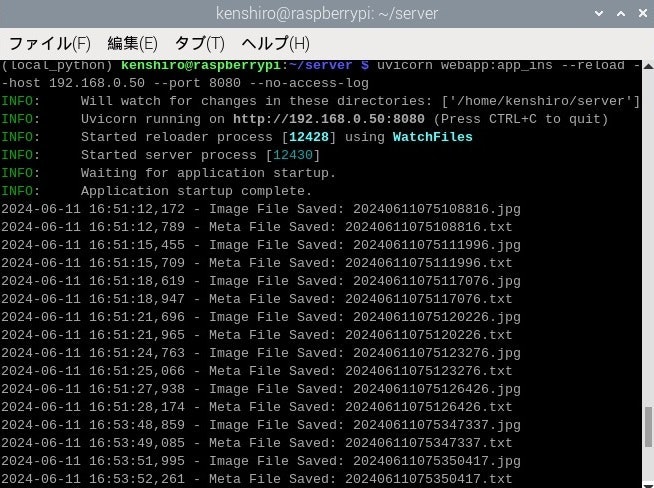Click filename 20240611075111996.jpg
Image resolution: width=654 pixels, height=488 pixels.
point(437,245)
